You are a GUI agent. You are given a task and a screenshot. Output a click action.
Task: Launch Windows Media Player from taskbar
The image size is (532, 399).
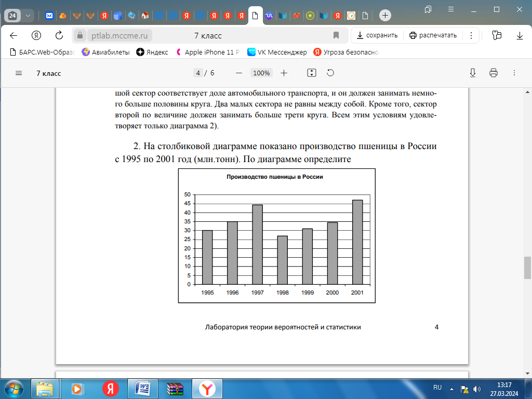(x=77, y=389)
